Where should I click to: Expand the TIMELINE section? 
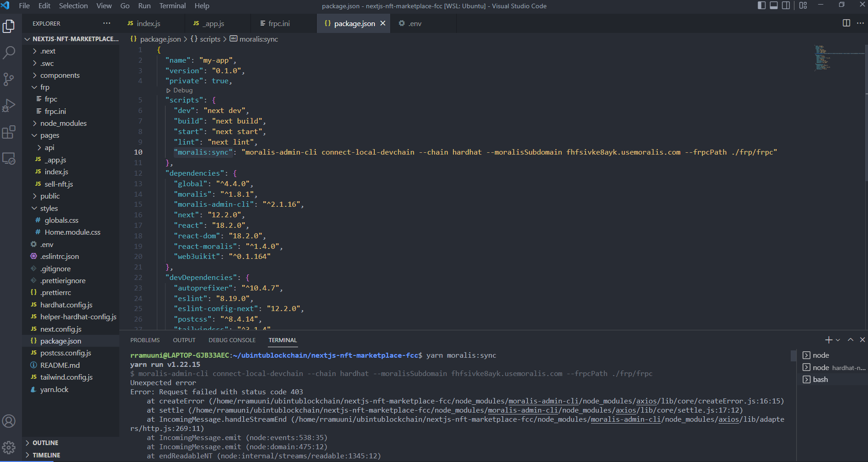click(x=71, y=455)
